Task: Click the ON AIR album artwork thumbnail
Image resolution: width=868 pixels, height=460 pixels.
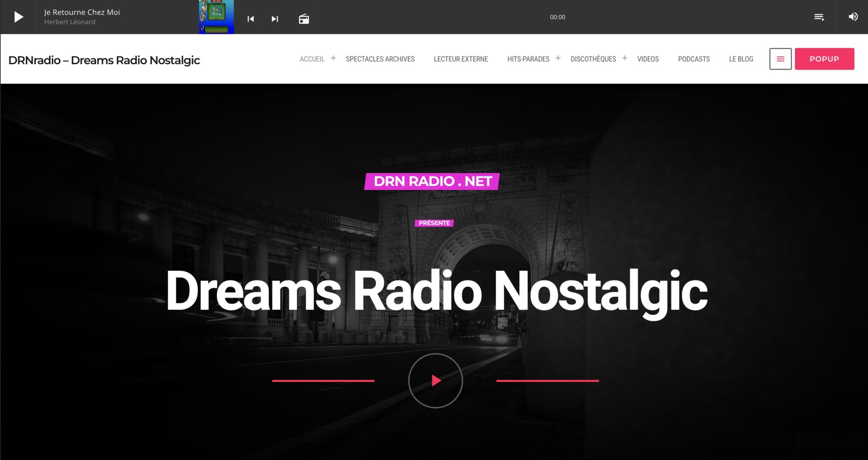Action: [216, 17]
